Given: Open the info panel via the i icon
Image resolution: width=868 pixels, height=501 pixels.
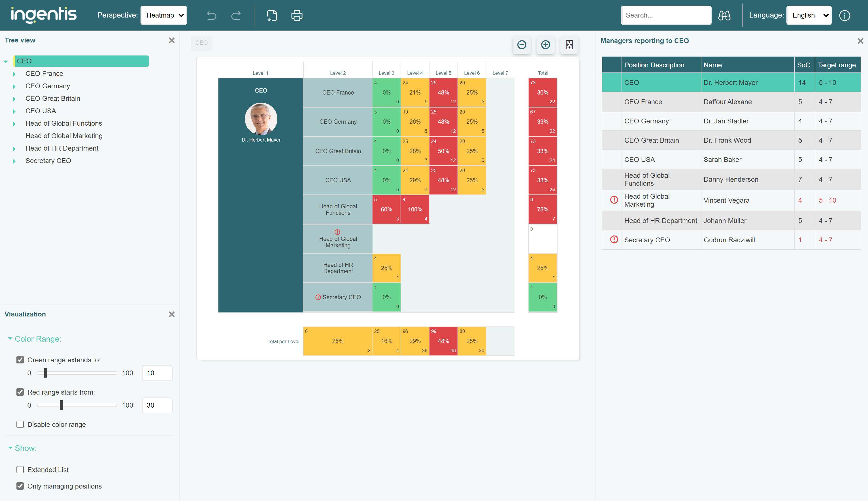Looking at the screenshot, I should 844,15.
